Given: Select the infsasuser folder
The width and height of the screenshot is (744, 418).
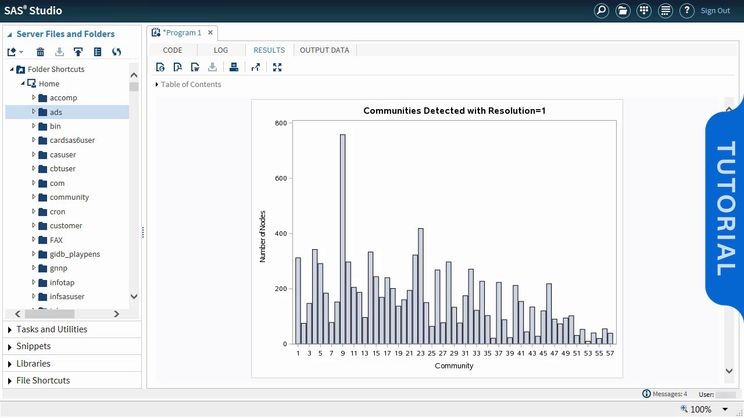Looking at the screenshot, I should (67, 297).
